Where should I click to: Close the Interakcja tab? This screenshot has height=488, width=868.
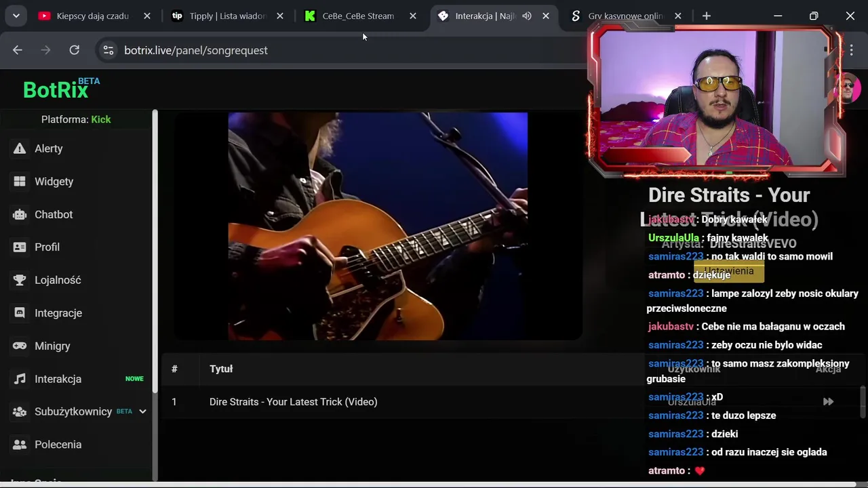[x=546, y=16]
